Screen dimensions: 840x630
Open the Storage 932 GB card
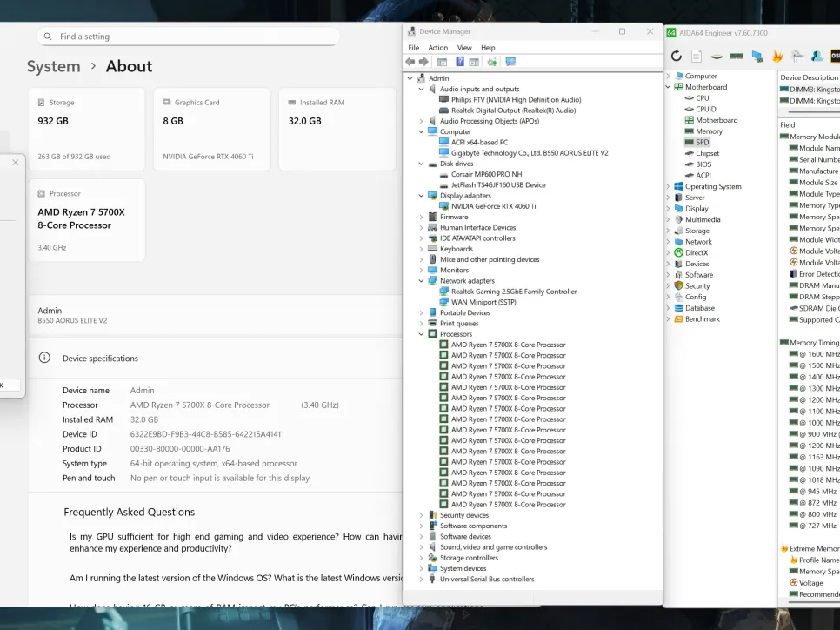click(87, 129)
